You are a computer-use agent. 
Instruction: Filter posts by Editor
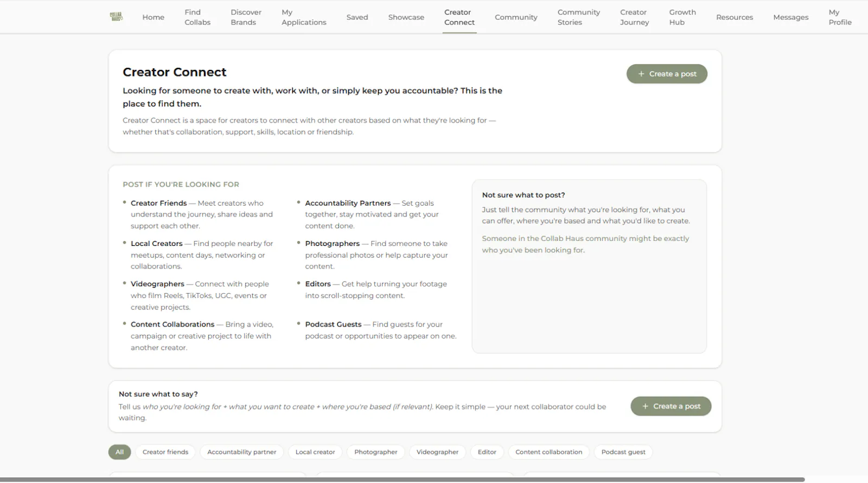[x=487, y=452]
